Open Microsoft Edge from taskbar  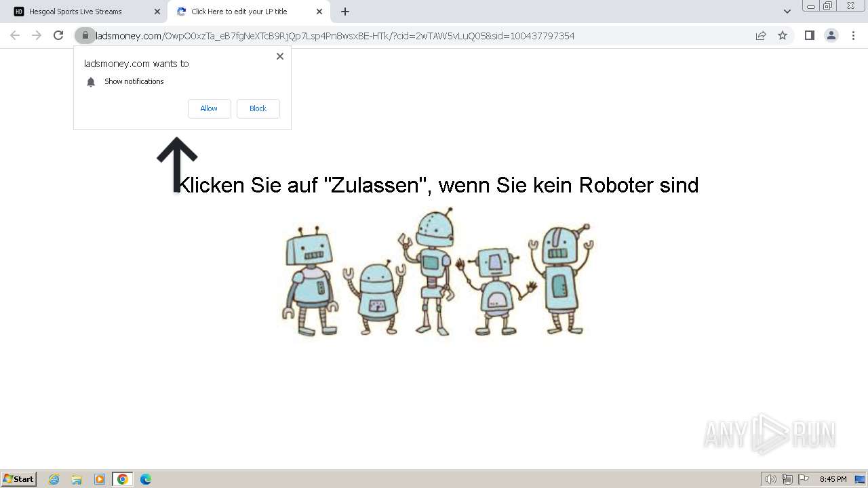tap(145, 479)
